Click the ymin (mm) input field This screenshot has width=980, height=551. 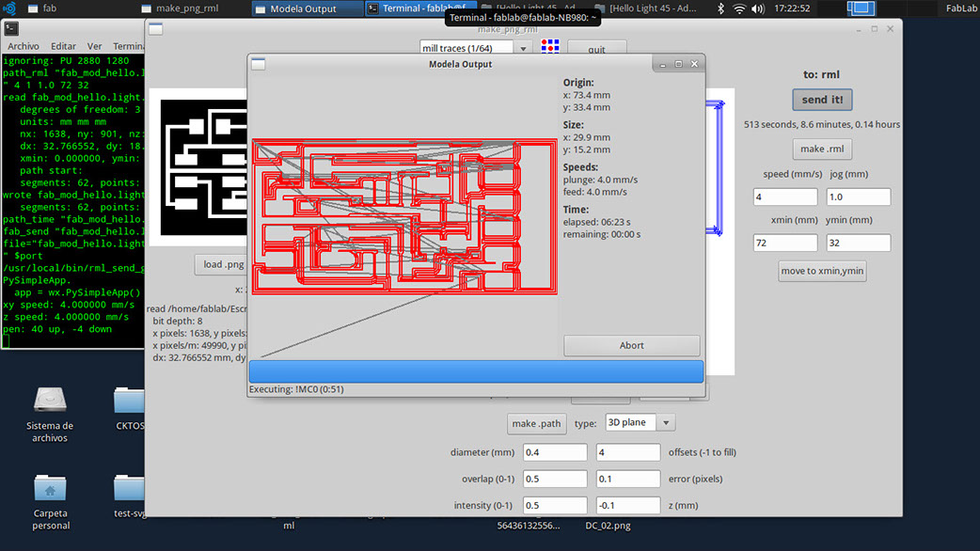click(858, 243)
